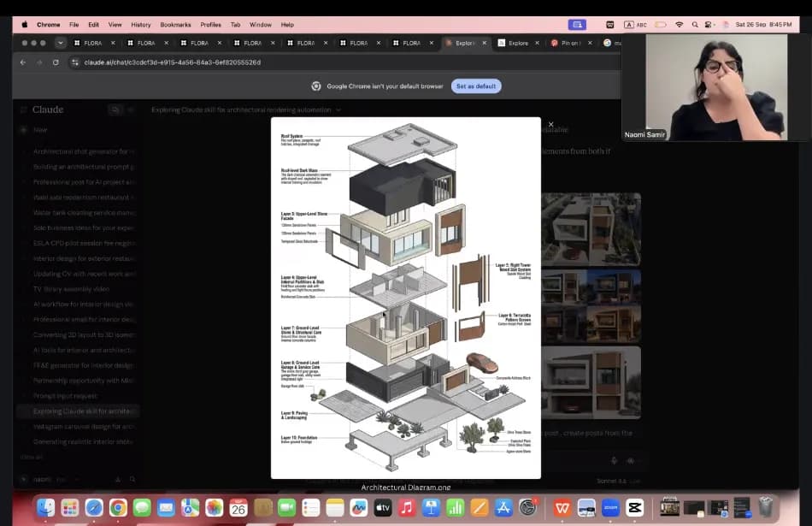The image size is (812, 526).
Task: Open Finder from the Dock
Action: (x=45, y=508)
